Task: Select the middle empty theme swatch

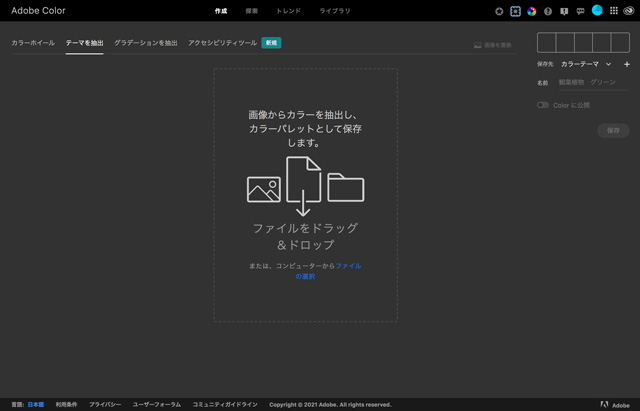Action: pos(583,42)
